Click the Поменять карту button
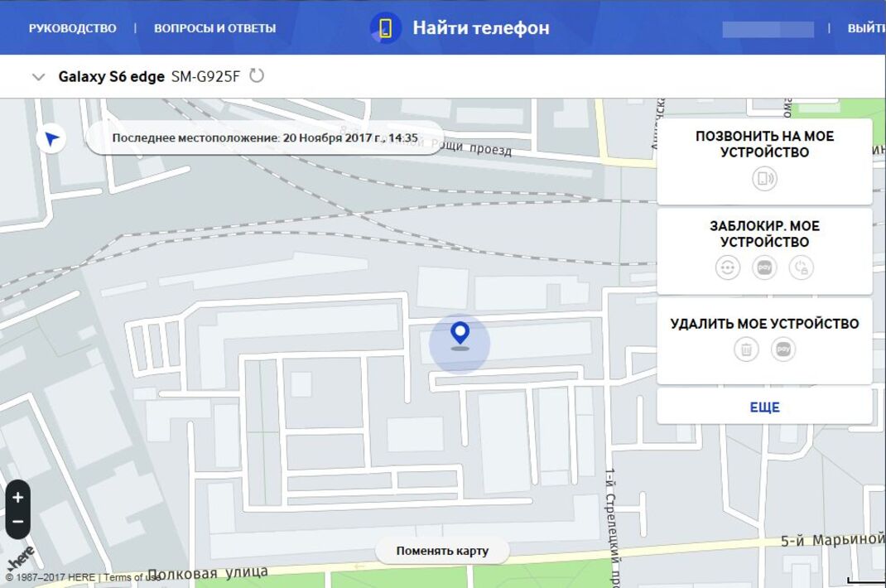Image resolution: width=886 pixels, height=588 pixels. click(442, 551)
